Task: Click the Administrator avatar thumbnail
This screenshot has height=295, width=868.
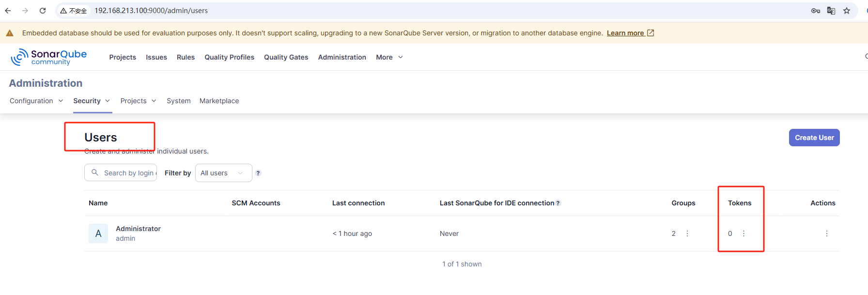Action: (x=98, y=233)
